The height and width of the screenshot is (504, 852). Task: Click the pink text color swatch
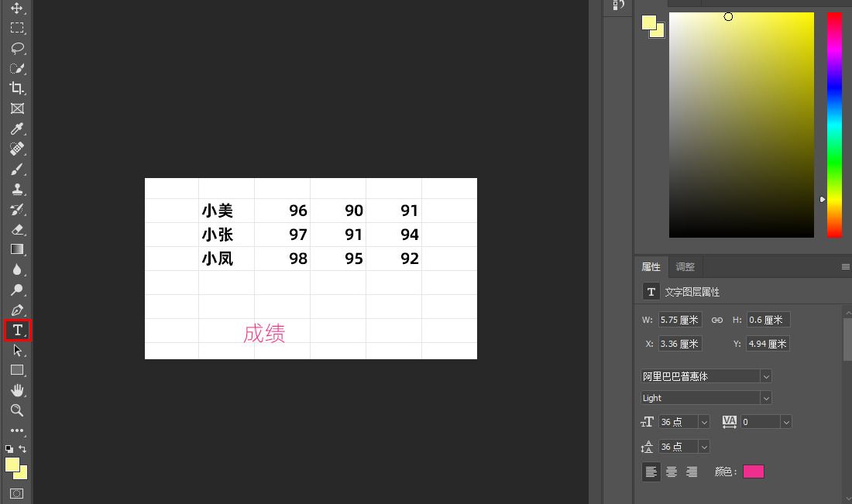(753, 471)
